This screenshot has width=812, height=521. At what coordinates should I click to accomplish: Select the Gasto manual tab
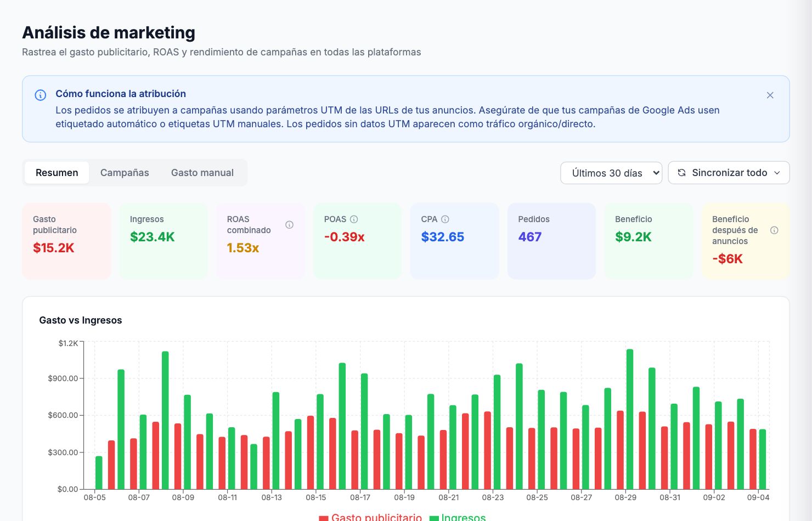tap(202, 173)
